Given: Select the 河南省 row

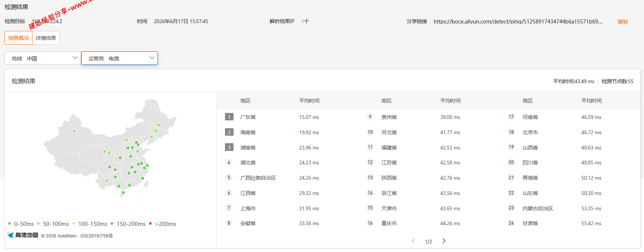Looking at the screenshot, I should [x=570, y=117].
